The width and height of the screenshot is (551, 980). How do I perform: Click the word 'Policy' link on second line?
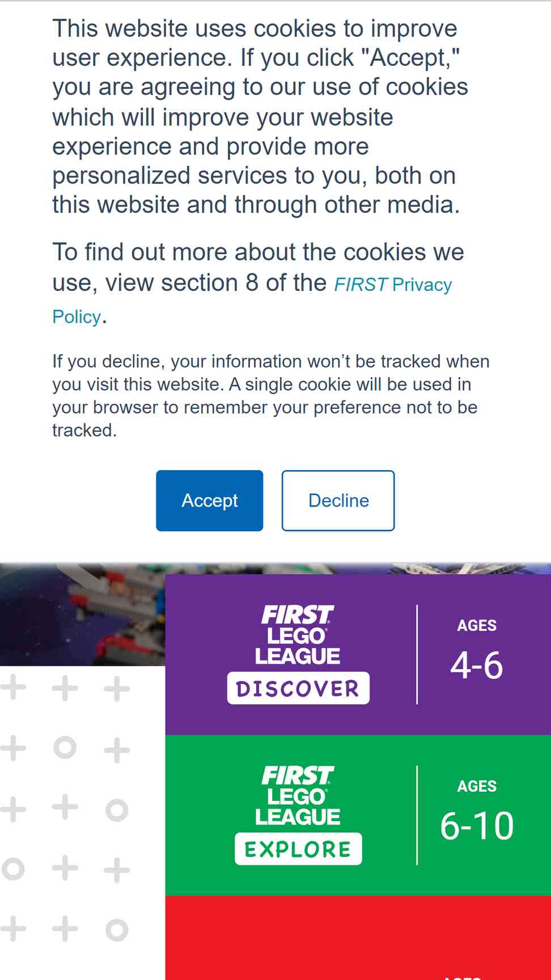tap(77, 316)
